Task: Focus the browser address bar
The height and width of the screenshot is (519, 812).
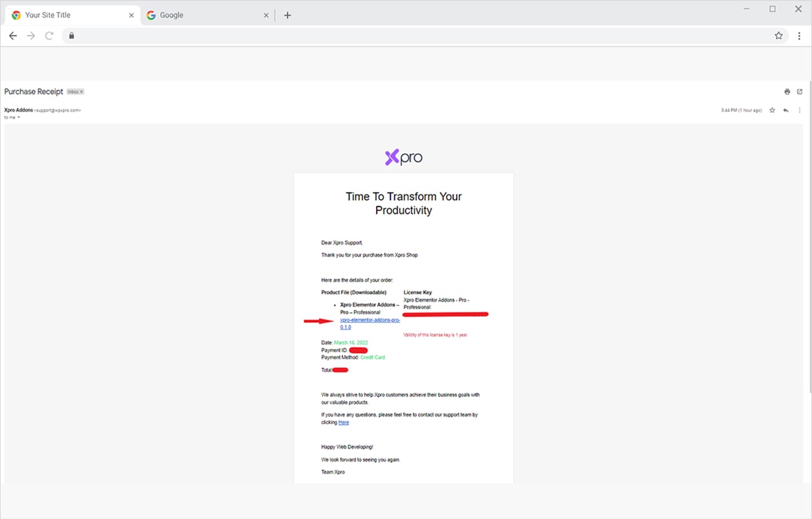Action: click(x=425, y=36)
